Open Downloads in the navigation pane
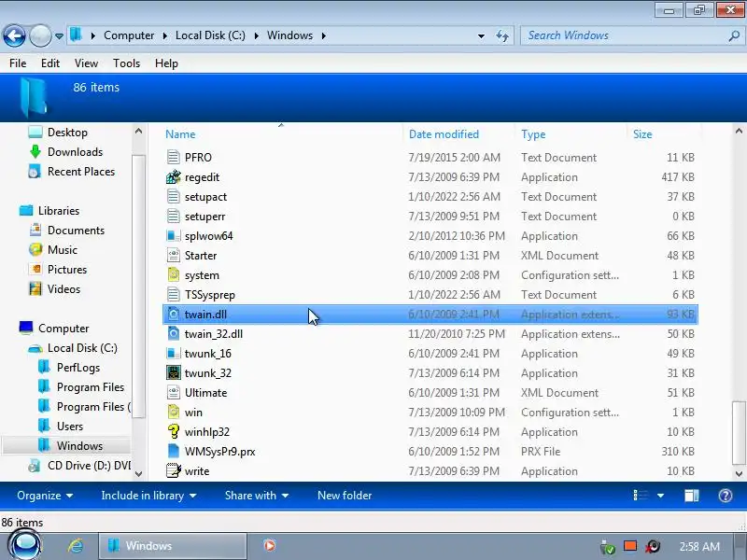The width and height of the screenshot is (747, 560). coord(75,152)
